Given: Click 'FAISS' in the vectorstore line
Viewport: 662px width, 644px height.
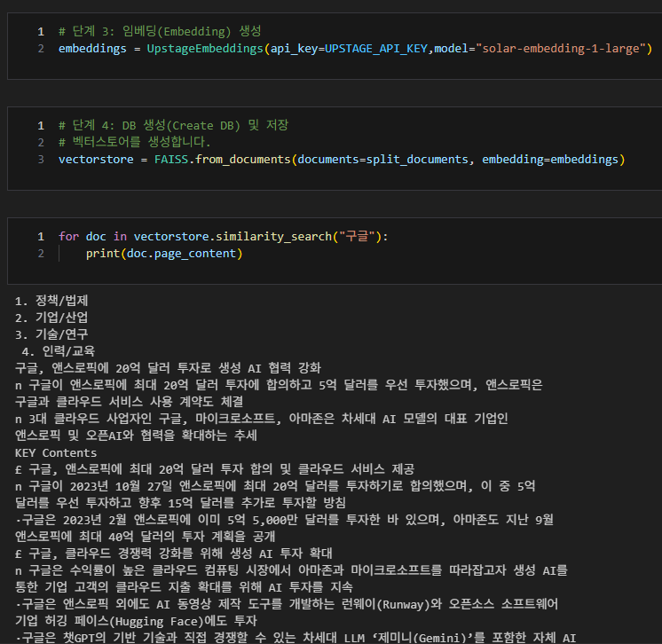Looking at the screenshot, I should pyautogui.click(x=171, y=159).
